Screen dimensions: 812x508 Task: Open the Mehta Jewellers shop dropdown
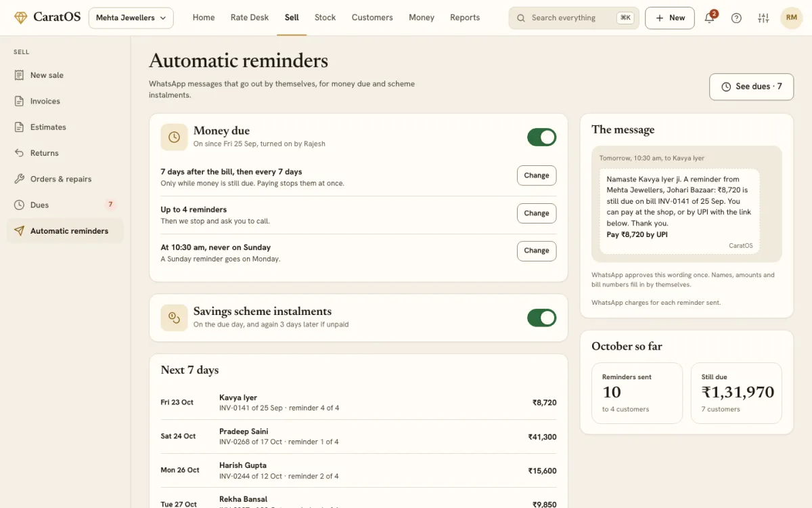tap(131, 18)
